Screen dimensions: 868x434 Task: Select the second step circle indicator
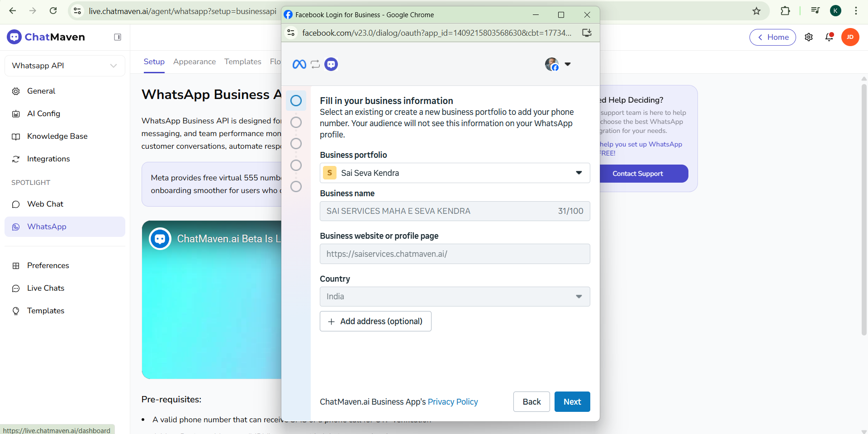click(x=296, y=122)
